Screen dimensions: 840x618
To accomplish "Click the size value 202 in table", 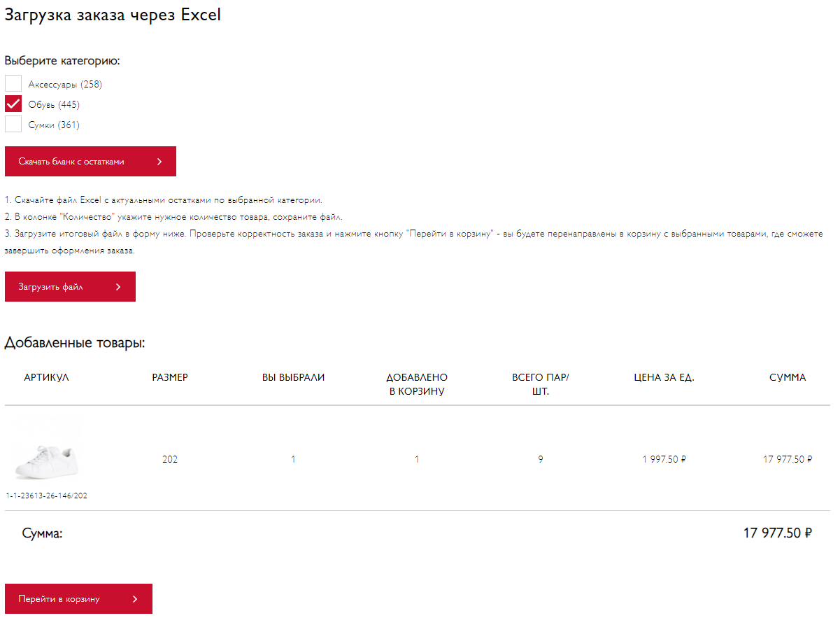I will (x=170, y=460).
